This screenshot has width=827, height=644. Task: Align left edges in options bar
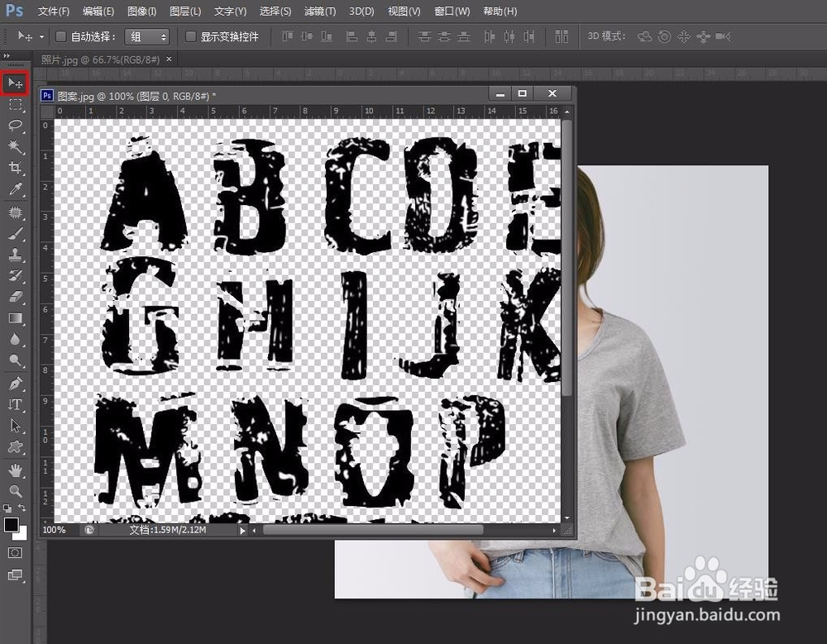point(351,36)
